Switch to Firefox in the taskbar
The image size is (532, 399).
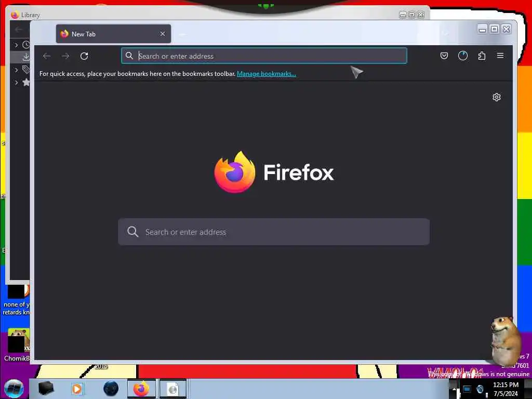point(141,389)
